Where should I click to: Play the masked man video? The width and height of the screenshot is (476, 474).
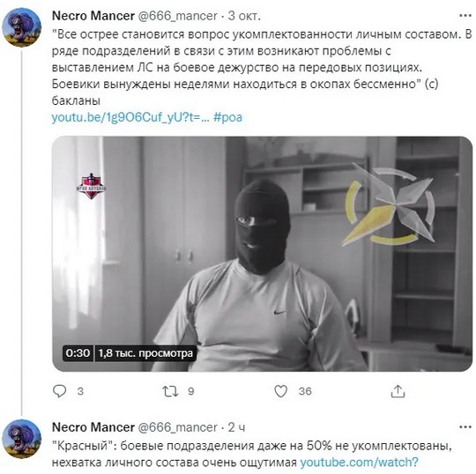point(263,254)
